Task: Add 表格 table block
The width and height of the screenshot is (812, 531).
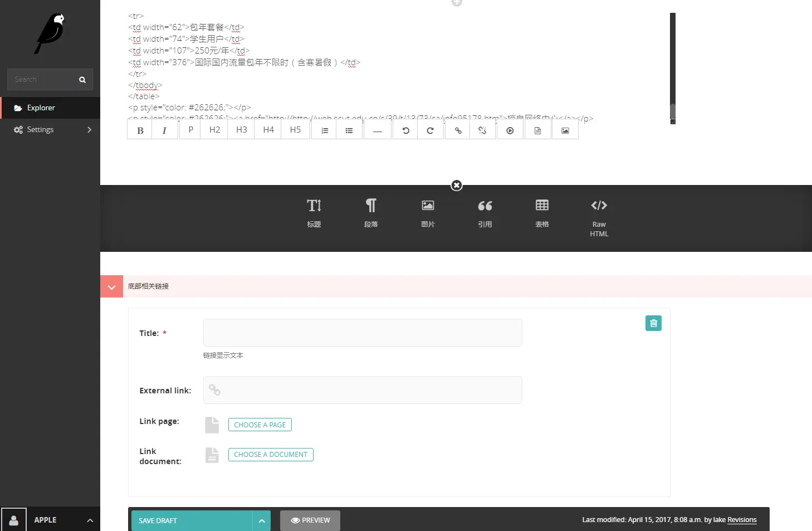Action: pyautogui.click(x=542, y=213)
